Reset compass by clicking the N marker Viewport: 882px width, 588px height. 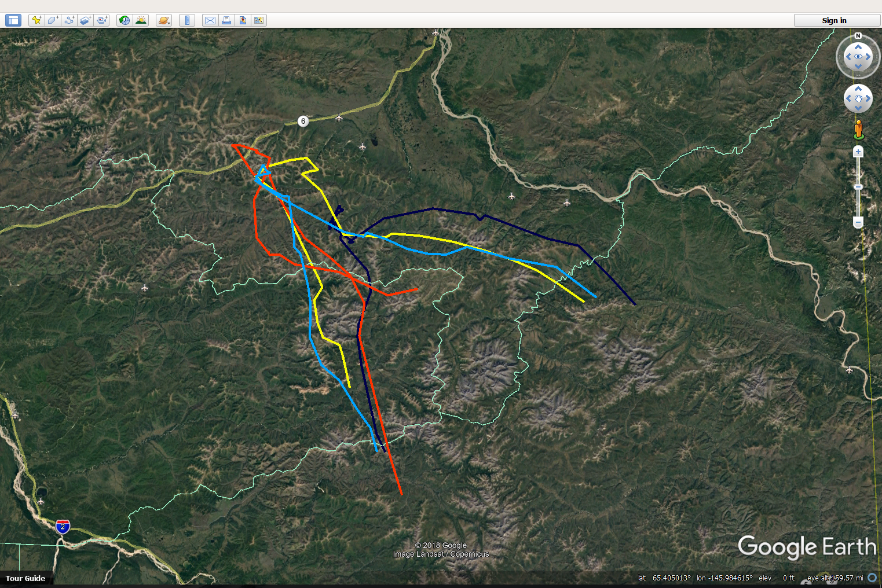coord(858,36)
